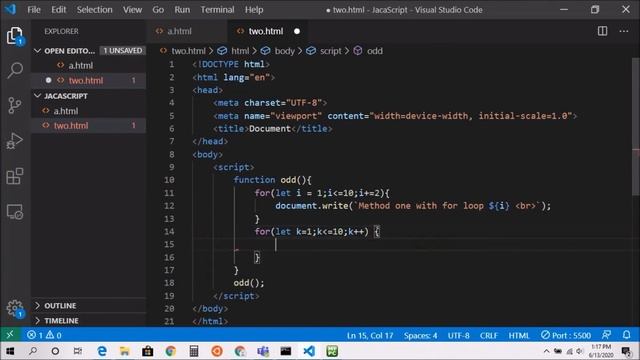Change end of line sequence CRLF
640x360 pixels.
click(489, 336)
